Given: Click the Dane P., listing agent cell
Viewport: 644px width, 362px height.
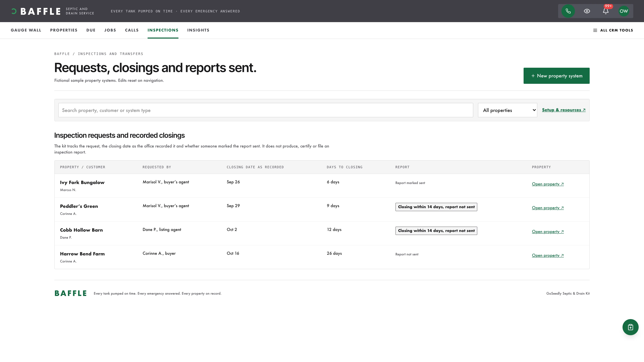Looking at the screenshot, I should pos(162,230).
